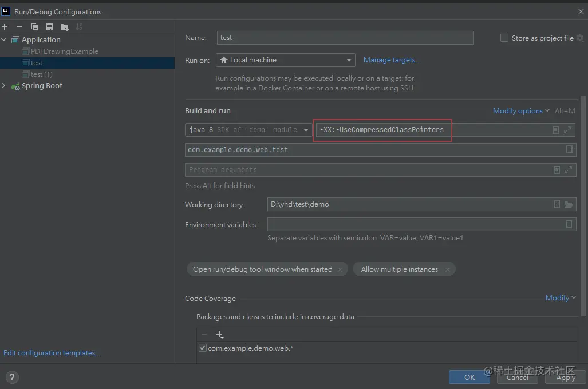588x389 pixels.
Task: Select the Spring Boot category
Action: point(42,85)
